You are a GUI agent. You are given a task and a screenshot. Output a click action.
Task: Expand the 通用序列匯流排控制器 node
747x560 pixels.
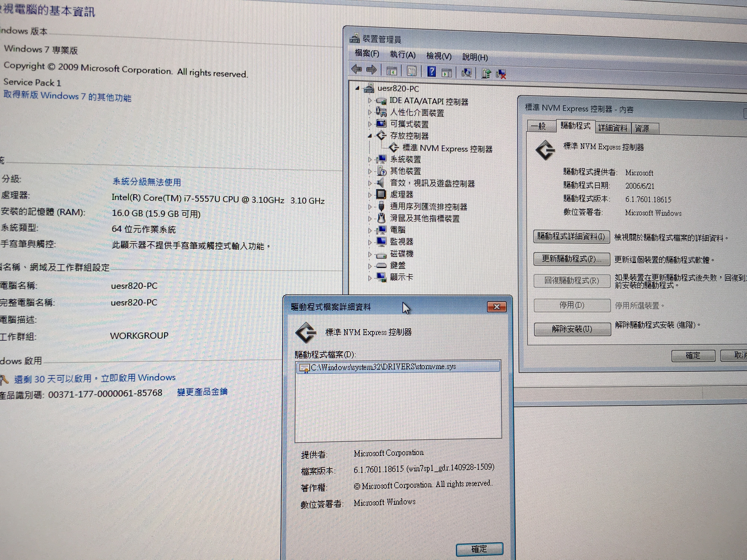[370, 207]
